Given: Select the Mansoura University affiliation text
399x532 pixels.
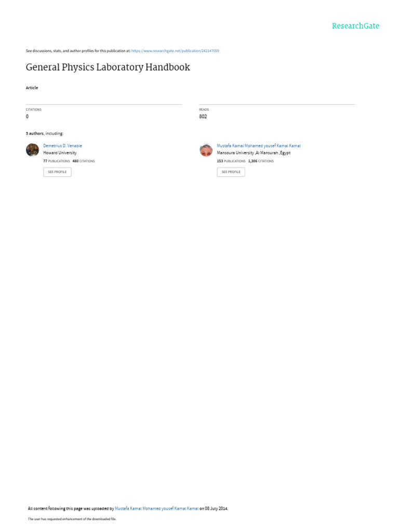Looking at the screenshot, I should tap(254, 153).
